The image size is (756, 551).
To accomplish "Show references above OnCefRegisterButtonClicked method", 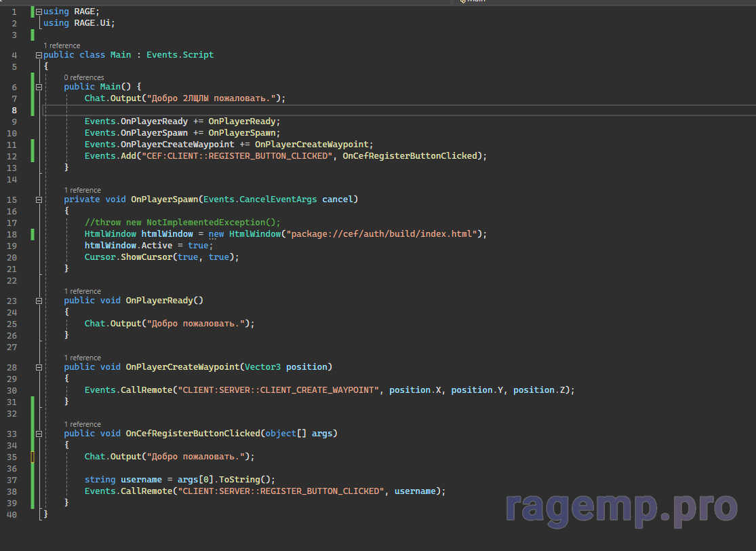I will (82, 424).
